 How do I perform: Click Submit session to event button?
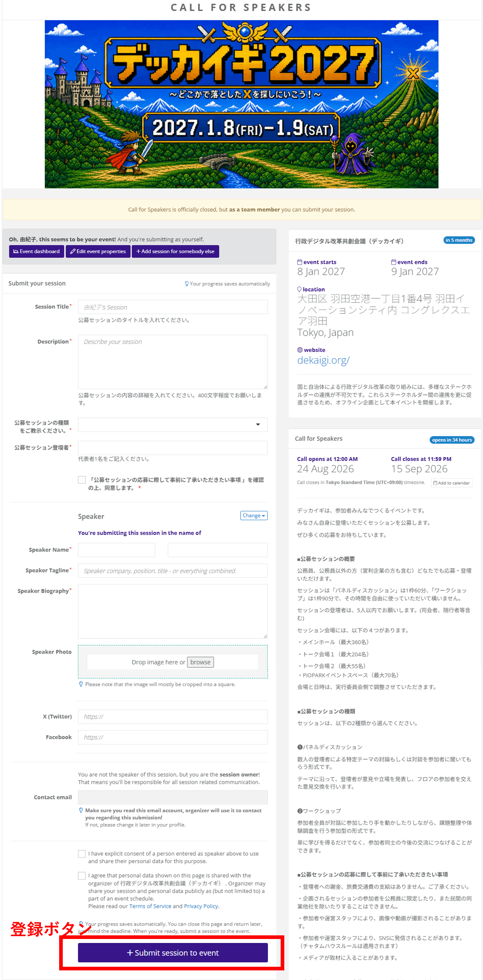(x=172, y=952)
